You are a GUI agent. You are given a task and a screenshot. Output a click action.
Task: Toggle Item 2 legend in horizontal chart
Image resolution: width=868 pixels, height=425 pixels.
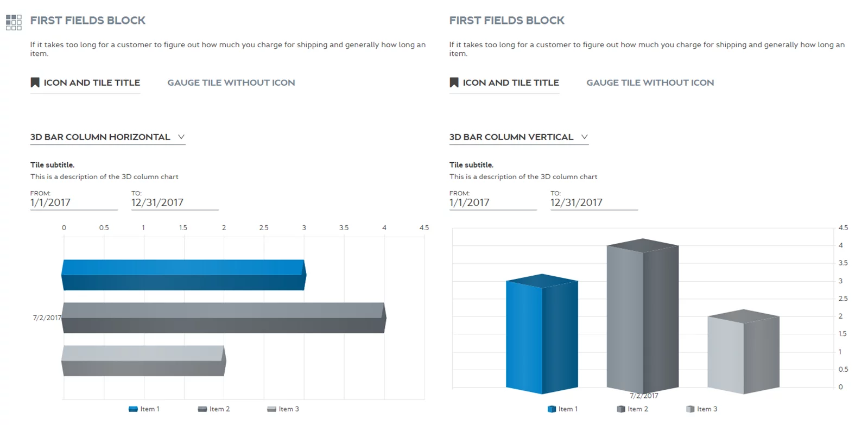(x=214, y=409)
